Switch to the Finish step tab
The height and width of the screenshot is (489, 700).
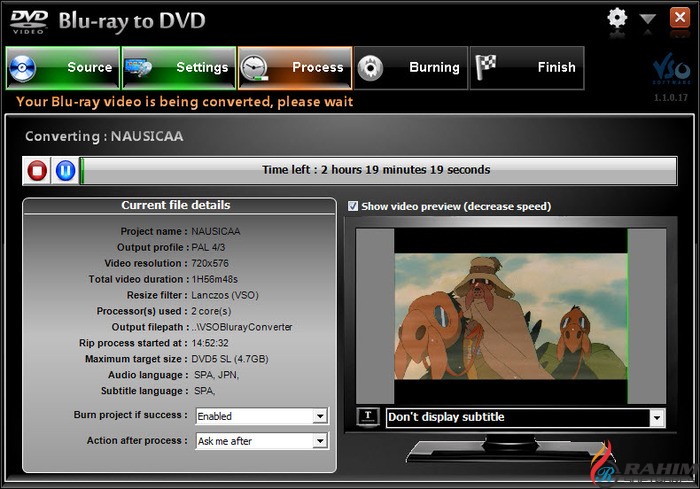tap(527, 68)
